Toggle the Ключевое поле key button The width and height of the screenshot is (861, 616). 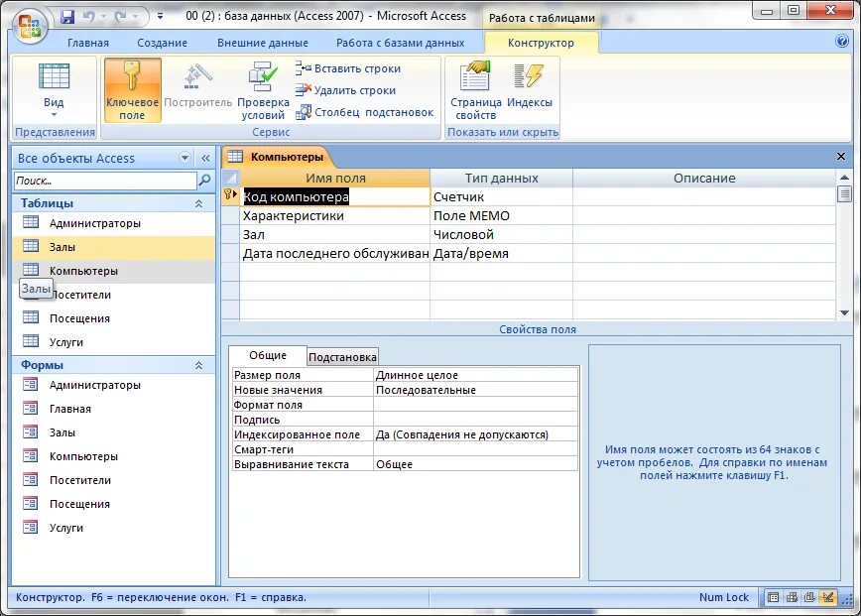pos(132,90)
